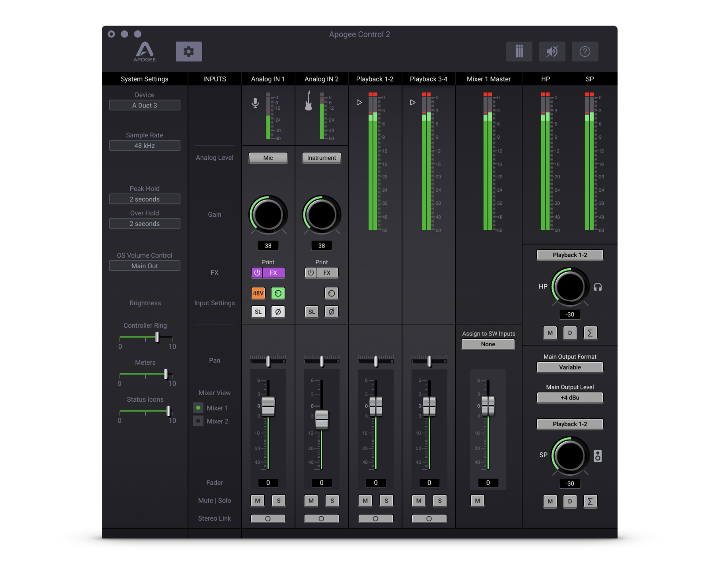
Task: Toggle Soft Limit SL on Analog IN 2
Action: point(312,311)
